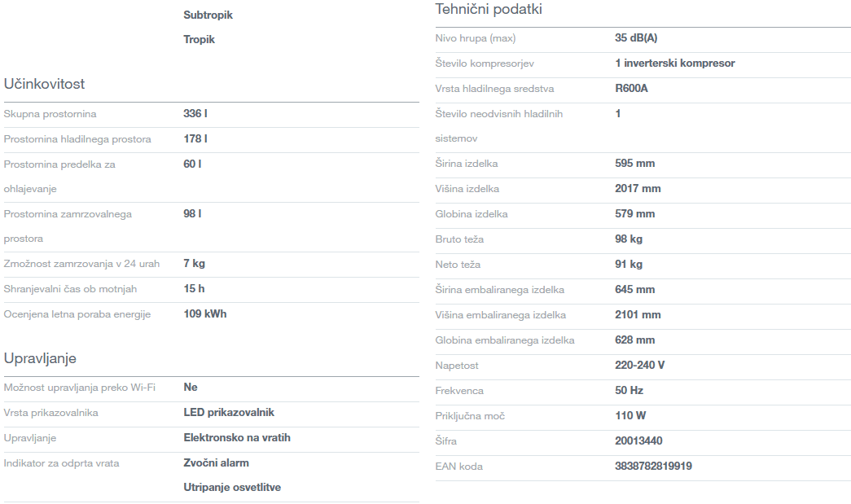Click the Ocenjena letna poraba energije label
851x504 pixels.
(x=77, y=314)
